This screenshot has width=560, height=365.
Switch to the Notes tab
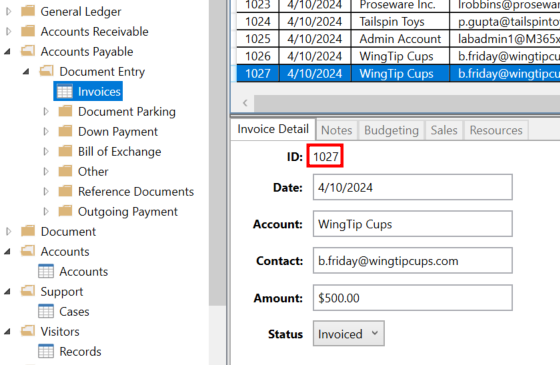tap(336, 130)
